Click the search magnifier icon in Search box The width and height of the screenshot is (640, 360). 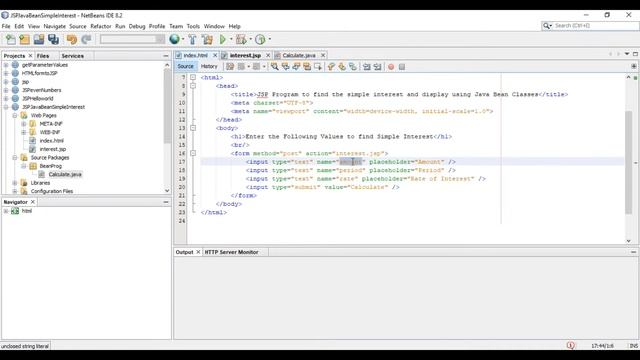(547, 26)
